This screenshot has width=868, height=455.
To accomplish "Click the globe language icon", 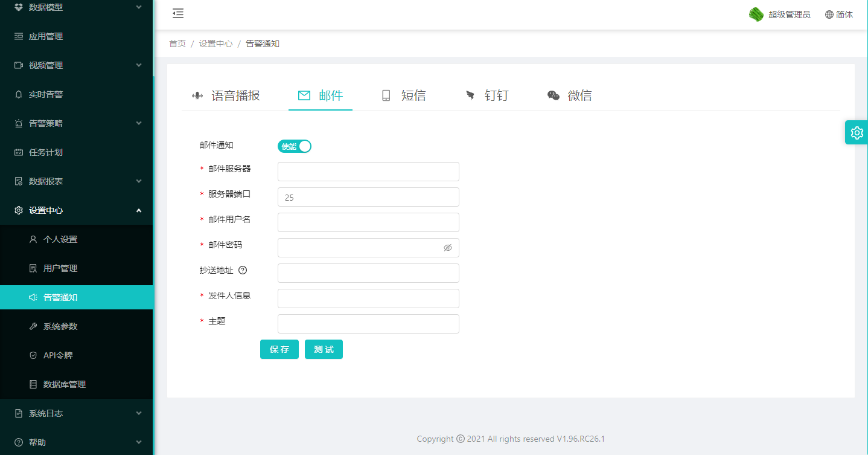I will (x=829, y=15).
